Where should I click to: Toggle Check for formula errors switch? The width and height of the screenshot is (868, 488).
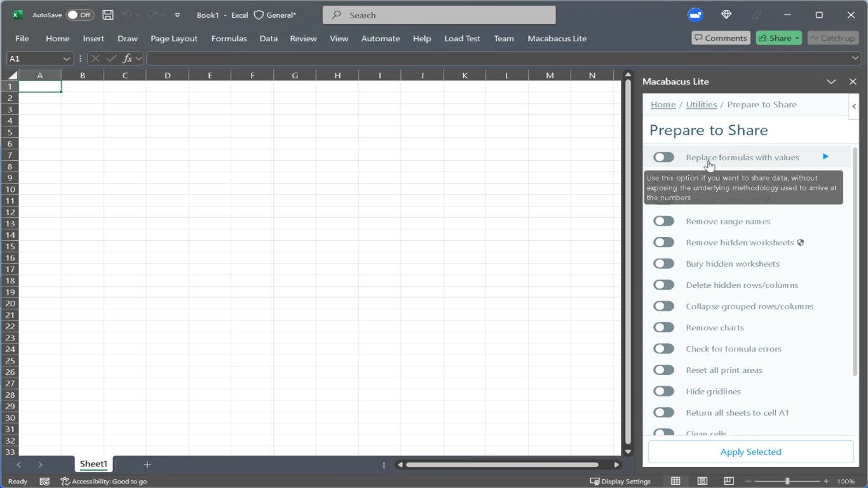pyautogui.click(x=663, y=348)
